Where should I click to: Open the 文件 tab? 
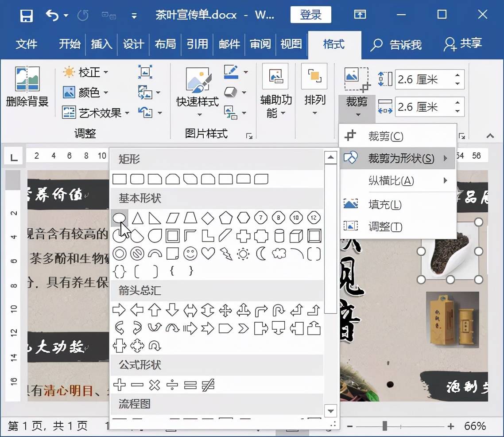[27, 44]
